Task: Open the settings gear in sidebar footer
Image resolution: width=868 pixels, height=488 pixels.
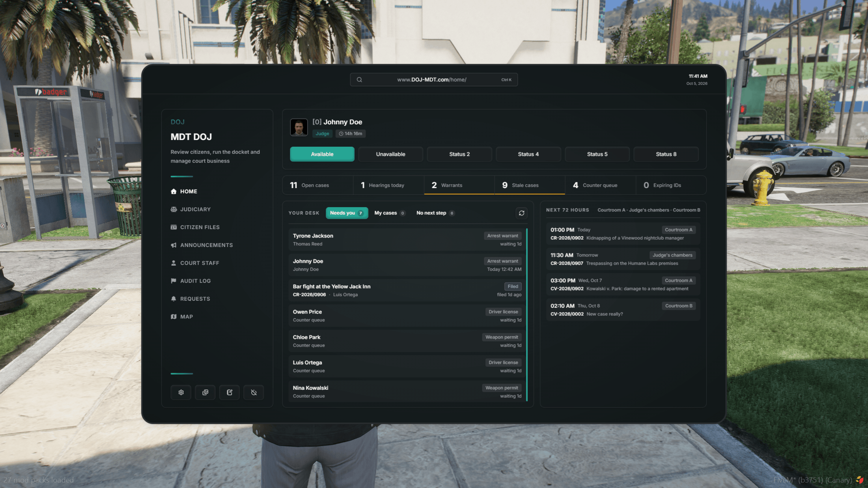Action: [181, 392]
